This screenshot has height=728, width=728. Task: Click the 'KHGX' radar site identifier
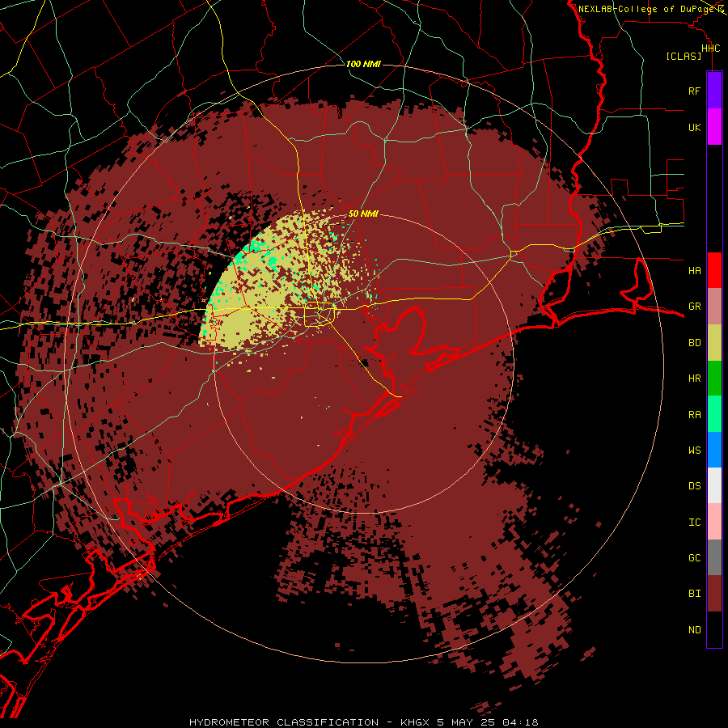pyautogui.click(x=416, y=722)
